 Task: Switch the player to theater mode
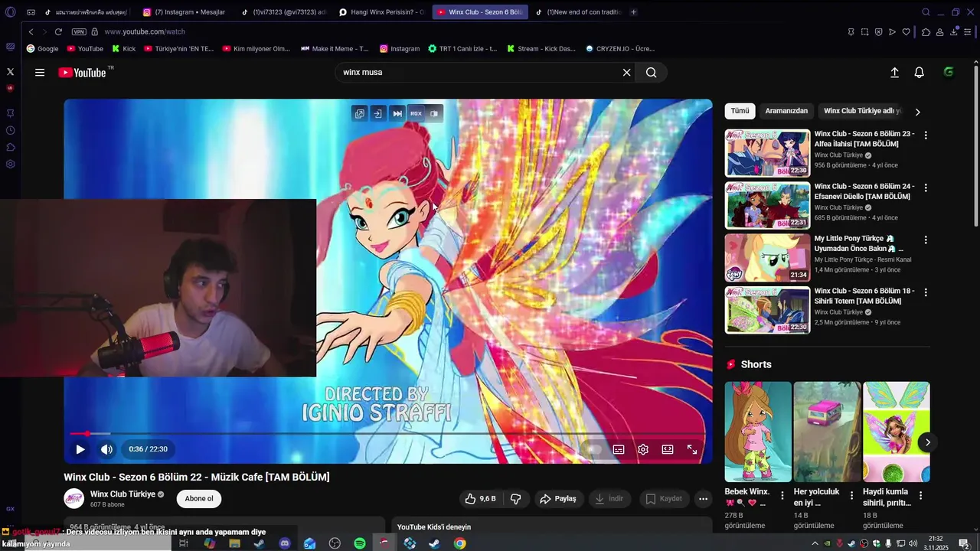(668, 449)
